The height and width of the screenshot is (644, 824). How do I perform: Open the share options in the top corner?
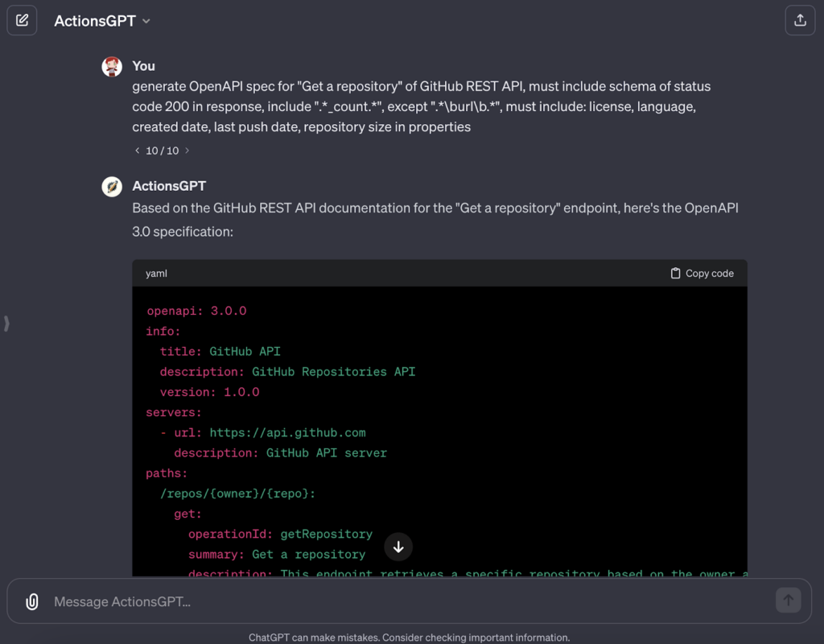tap(800, 20)
